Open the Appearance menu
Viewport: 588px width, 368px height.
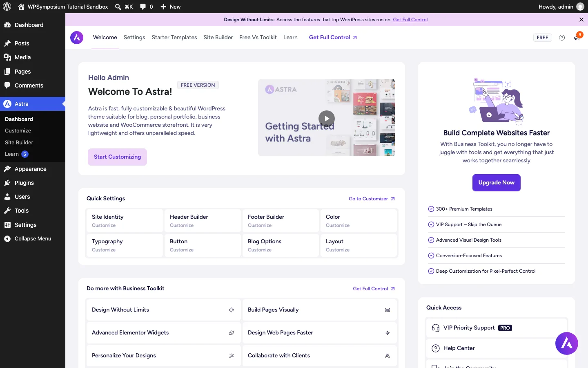pyautogui.click(x=33, y=169)
